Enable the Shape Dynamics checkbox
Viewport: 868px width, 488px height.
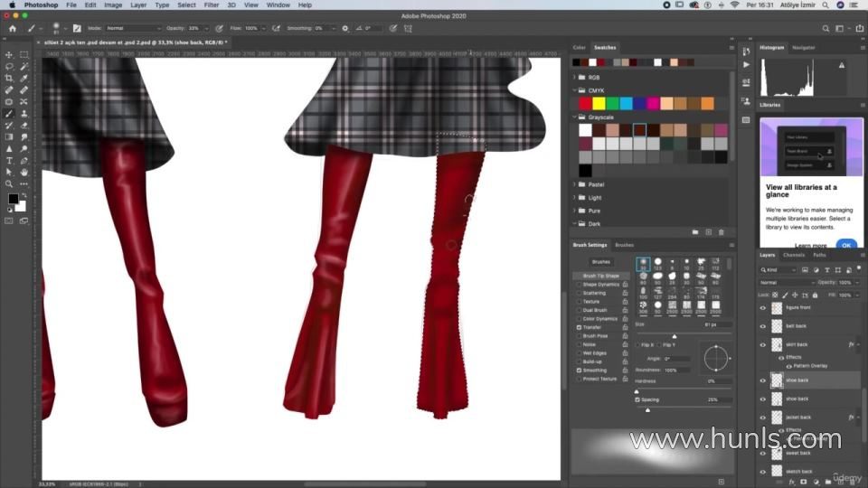pyautogui.click(x=579, y=285)
